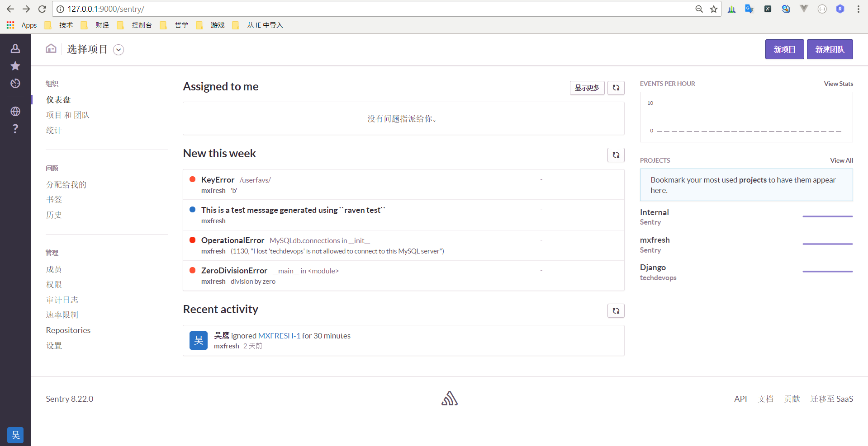Open the 哲学 bookmarks folder
The height and width of the screenshot is (446, 868).
coord(175,25)
